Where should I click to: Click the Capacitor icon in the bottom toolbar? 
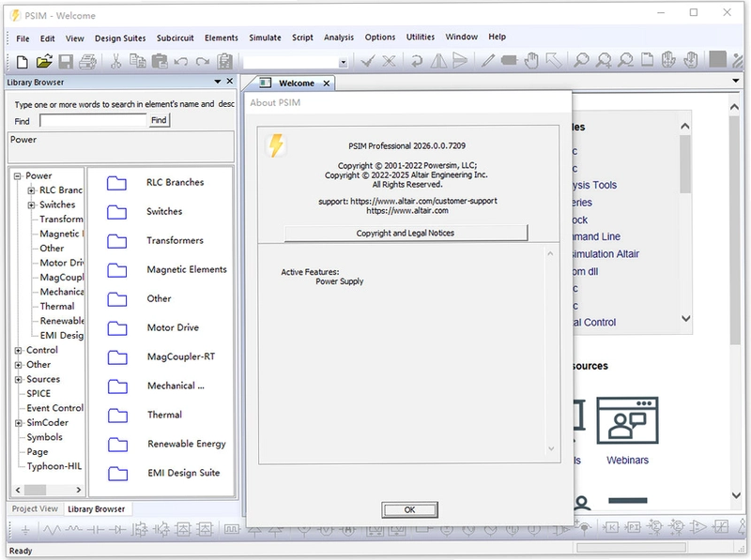pyautogui.click(x=96, y=530)
